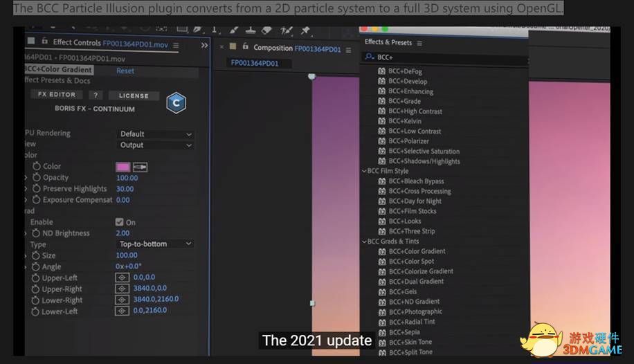Toggle the Effect Controls panel lock
This screenshot has height=364, width=634.
coord(44,42)
